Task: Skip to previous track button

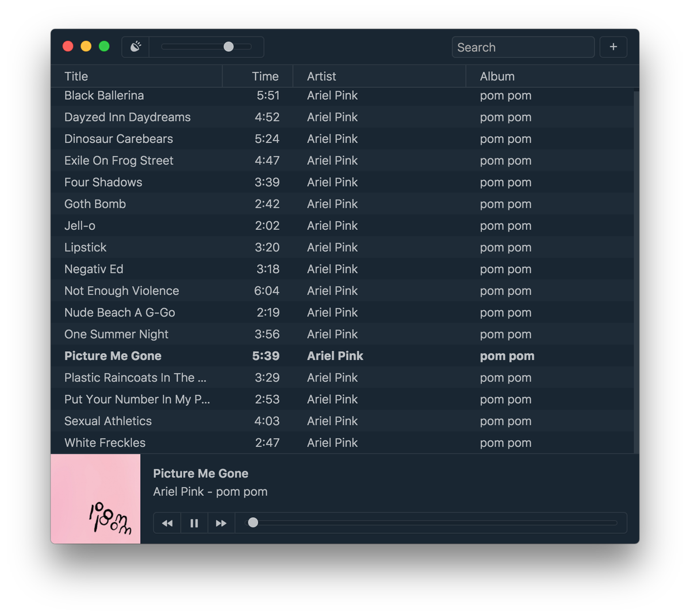Action: point(167,523)
